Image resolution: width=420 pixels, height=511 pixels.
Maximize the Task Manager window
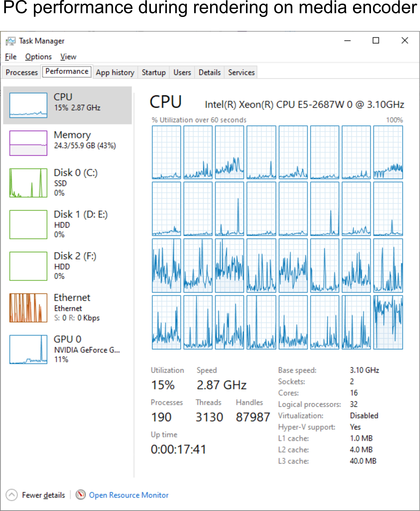376,40
